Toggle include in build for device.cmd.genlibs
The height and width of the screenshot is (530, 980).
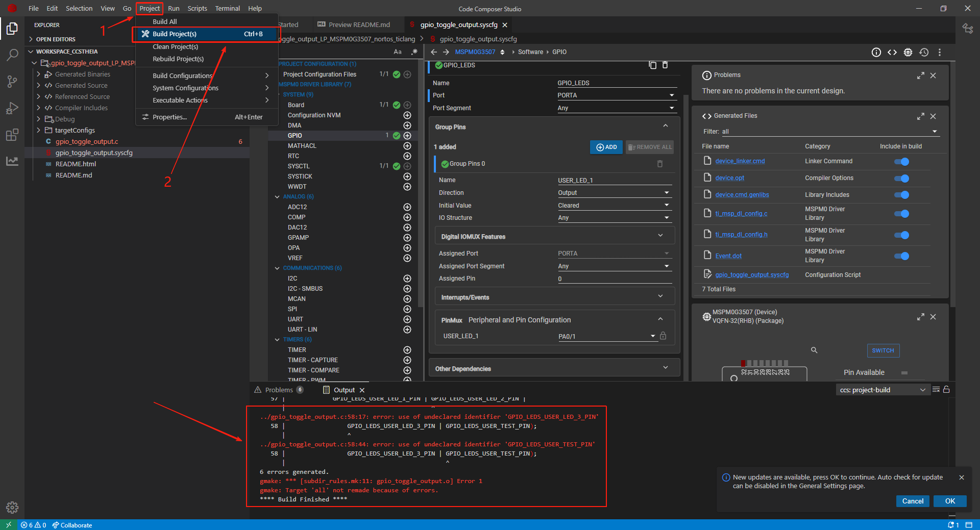pos(902,195)
